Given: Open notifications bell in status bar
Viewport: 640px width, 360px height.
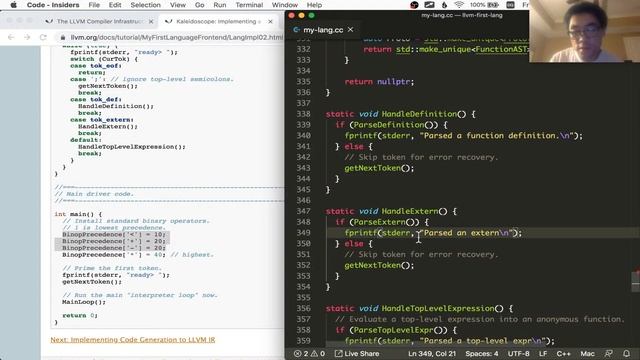Looking at the screenshot, I should pyautogui.click(x=627, y=353).
